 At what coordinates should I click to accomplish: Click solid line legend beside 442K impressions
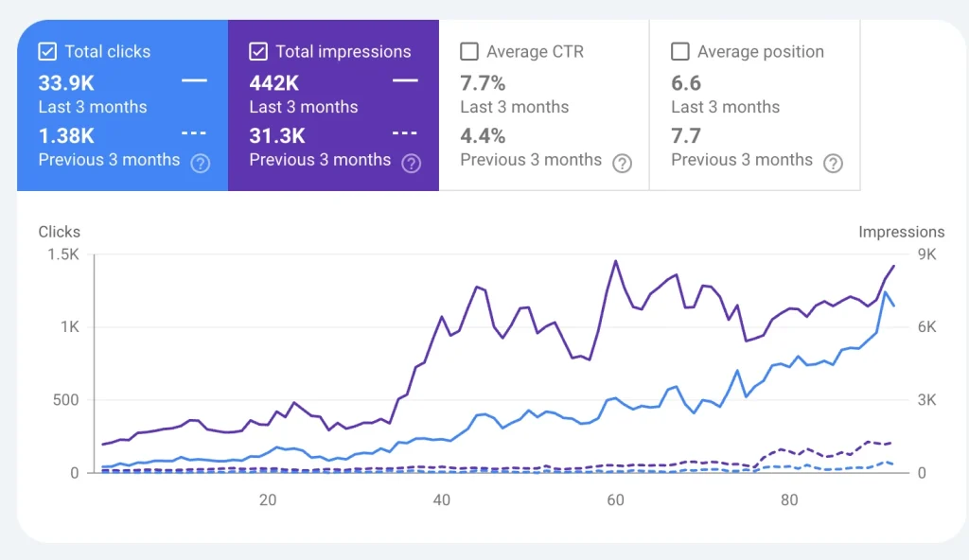405,81
